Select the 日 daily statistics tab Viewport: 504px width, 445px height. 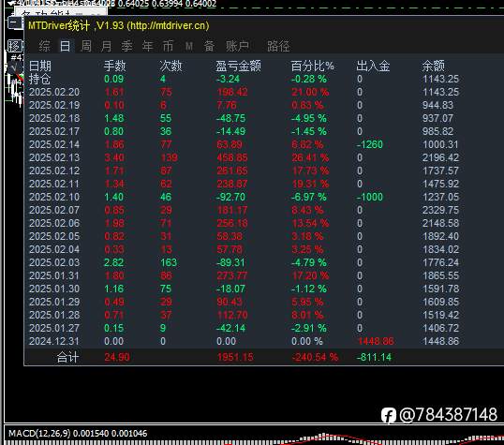point(66,46)
